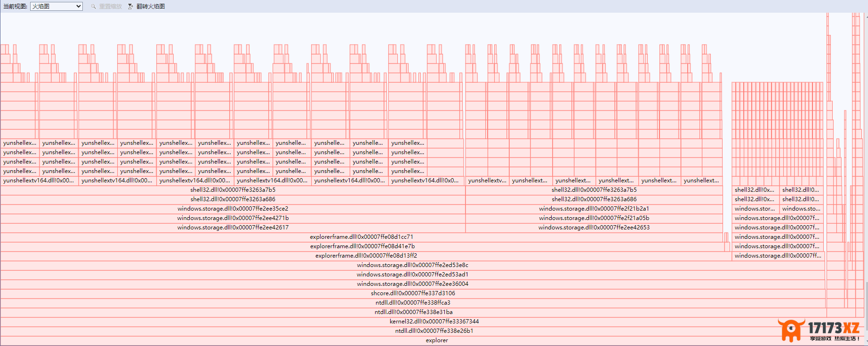Viewport: 868px width, 346px height.
Task: Select the ntdll.dll!0x00007ffe338e31ba frame
Action: 413,312
